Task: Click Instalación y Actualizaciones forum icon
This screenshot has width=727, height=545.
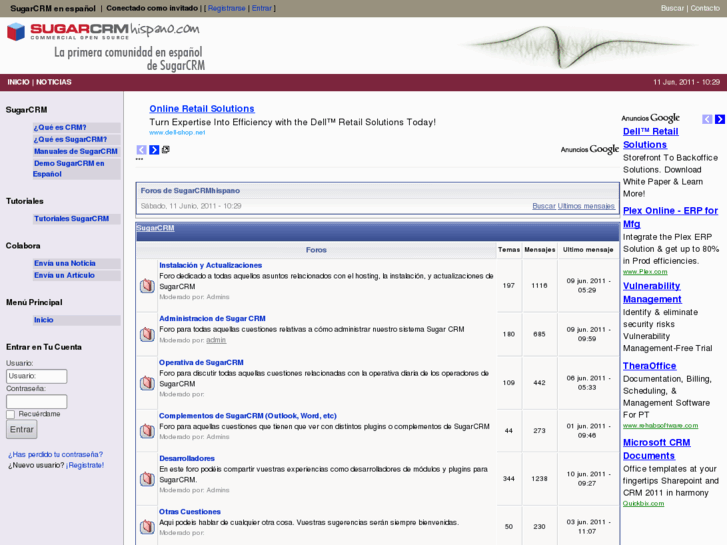Action: (x=147, y=285)
